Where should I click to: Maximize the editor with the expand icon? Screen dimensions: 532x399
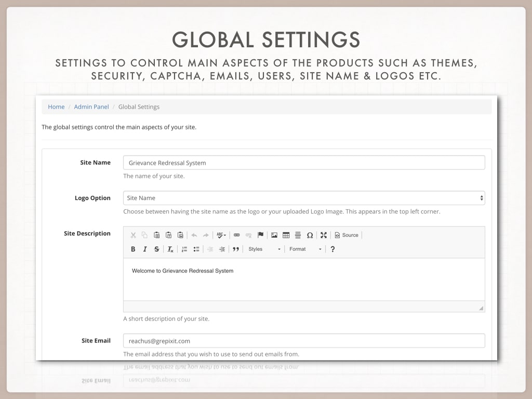click(324, 235)
